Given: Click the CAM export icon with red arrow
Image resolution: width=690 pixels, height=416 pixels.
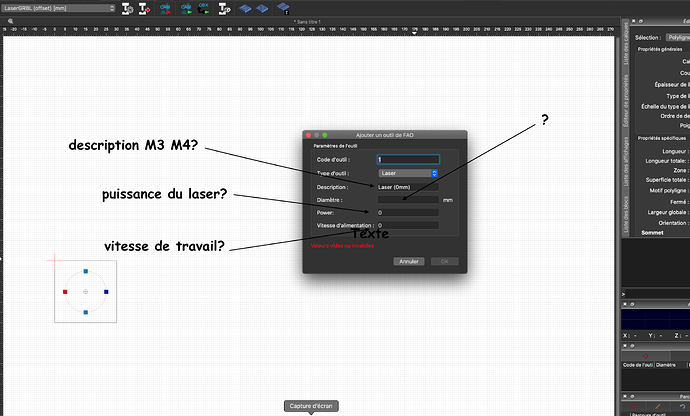Looking at the screenshot, I should 165,8.
